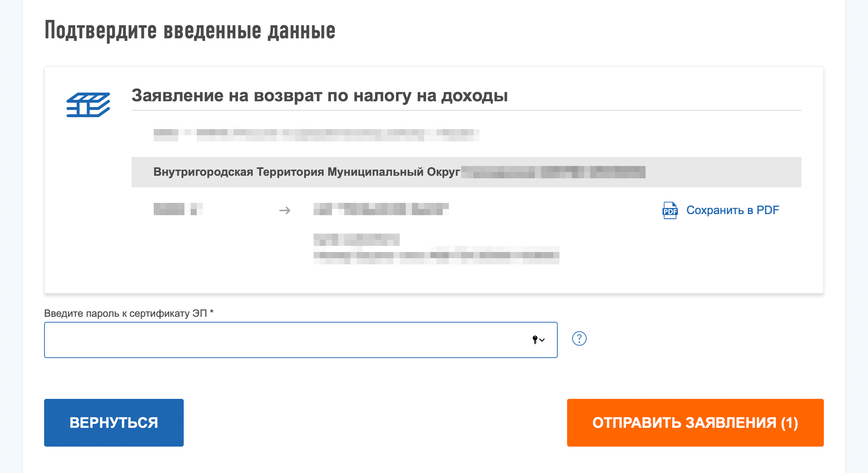Go back with the ВЕРНУТЬСЯ button

[x=114, y=422]
